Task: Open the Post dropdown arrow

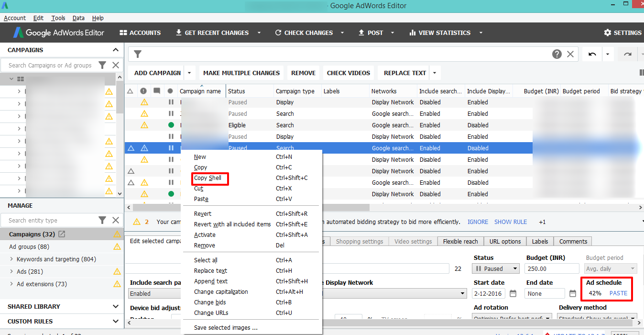Action: click(x=393, y=33)
